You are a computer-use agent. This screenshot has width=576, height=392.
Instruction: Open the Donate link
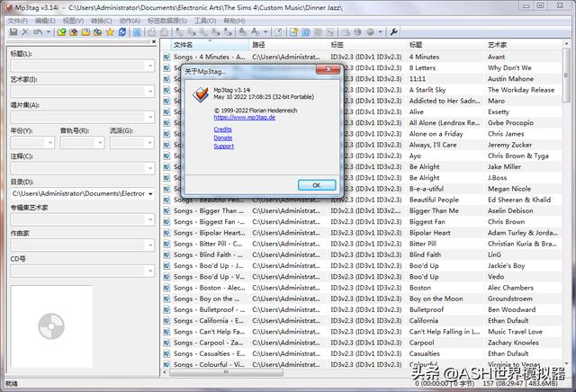223,138
